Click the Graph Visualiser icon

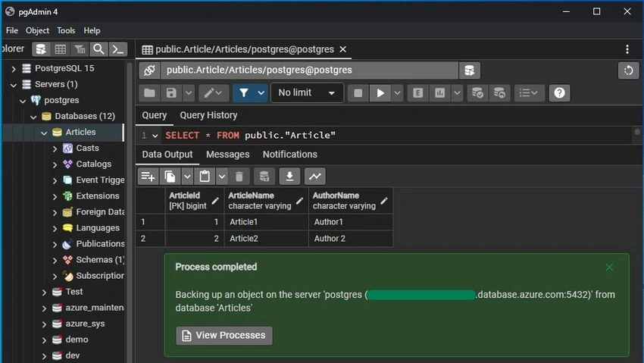point(315,177)
